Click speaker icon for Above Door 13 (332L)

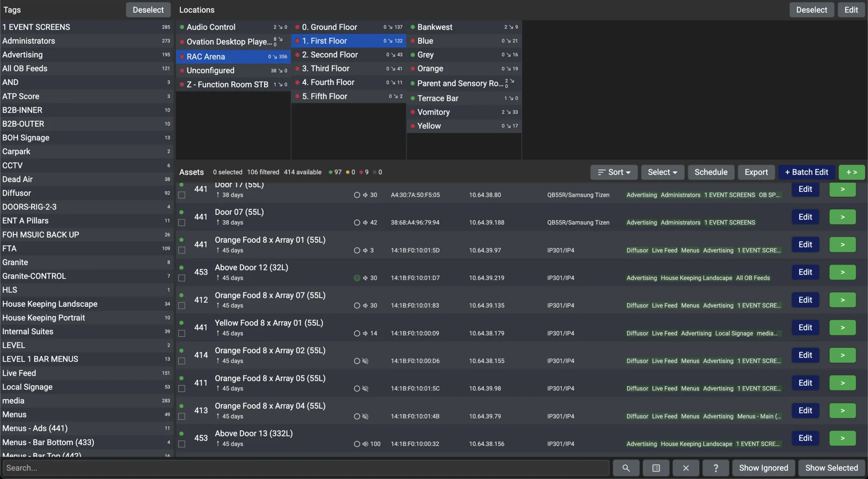coord(365,444)
